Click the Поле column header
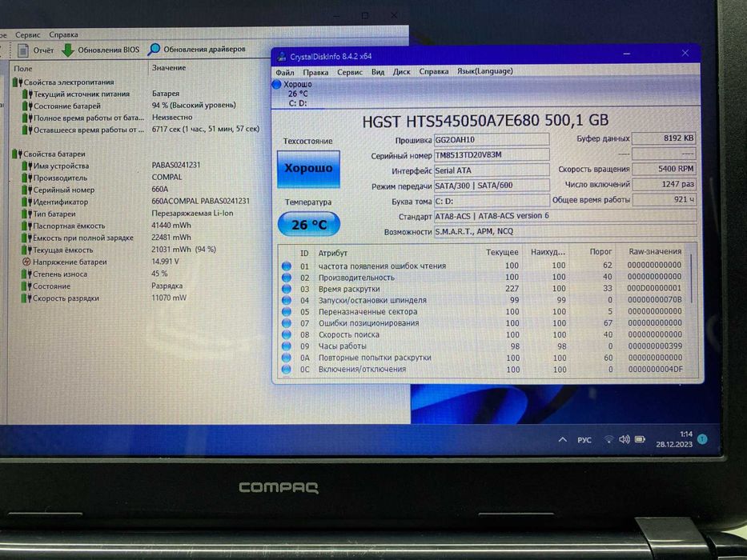This screenshot has height=560, width=747. click(x=23, y=69)
